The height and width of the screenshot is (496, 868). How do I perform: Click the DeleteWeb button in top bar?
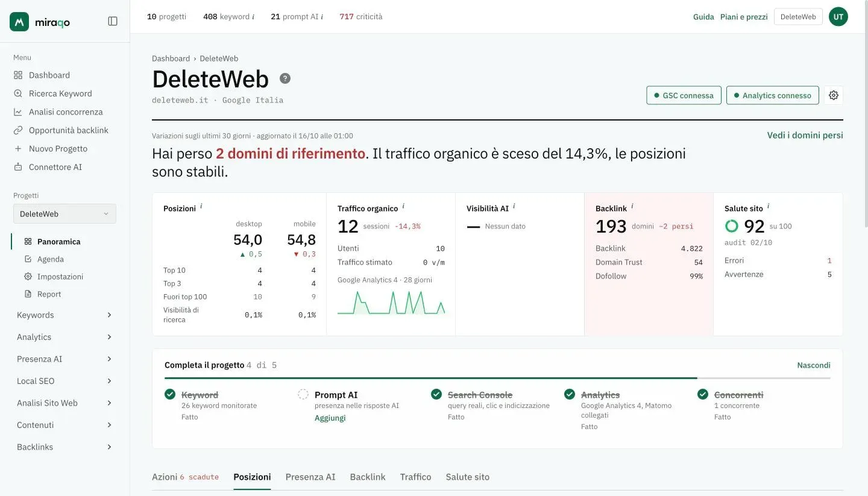[x=798, y=17]
